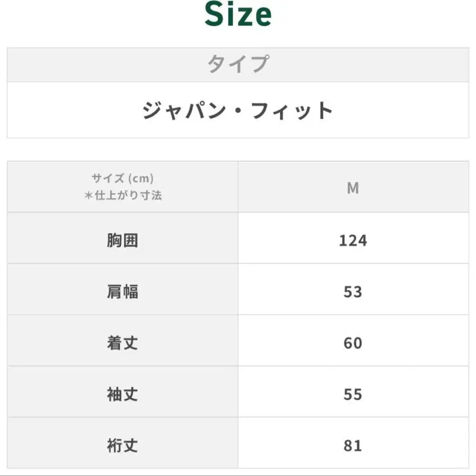Click the 着丈 row label
The width and height of the screenshot is (476, 476).
point(122,343)
